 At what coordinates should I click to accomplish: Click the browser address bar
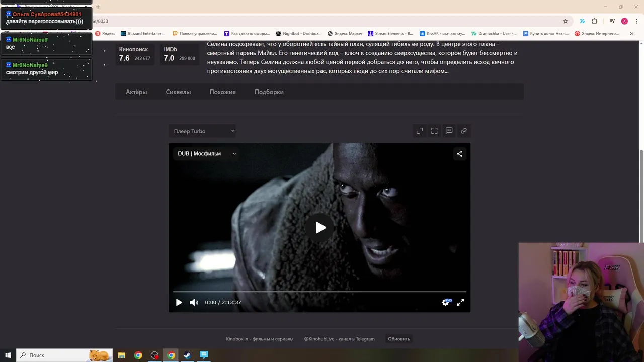pyautogui.click(x=322, y=21)
